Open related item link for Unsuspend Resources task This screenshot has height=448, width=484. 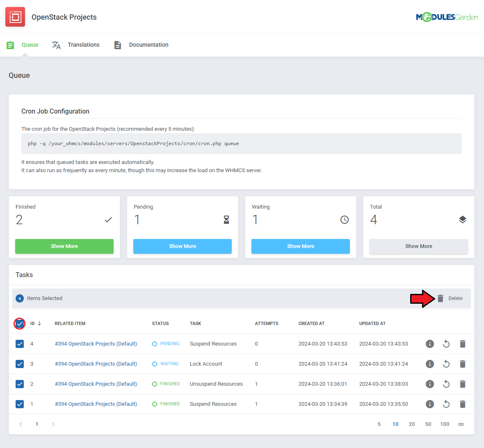click(96, 384)
